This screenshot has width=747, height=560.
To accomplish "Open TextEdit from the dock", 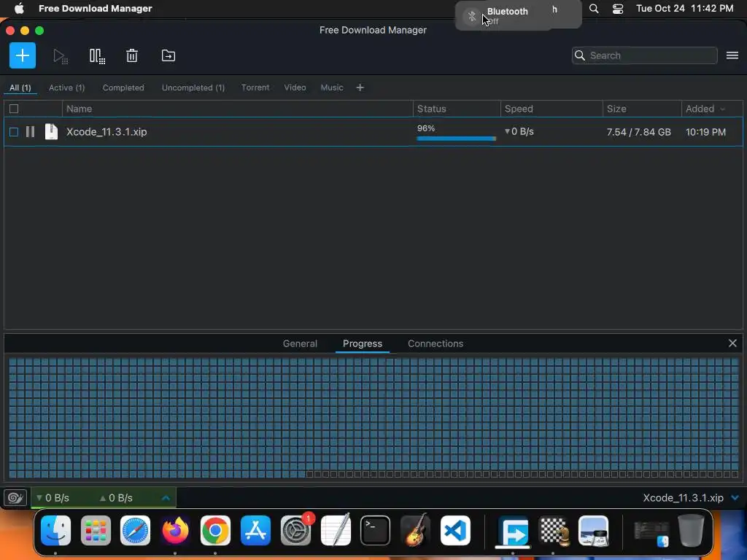I will point(336,530).
